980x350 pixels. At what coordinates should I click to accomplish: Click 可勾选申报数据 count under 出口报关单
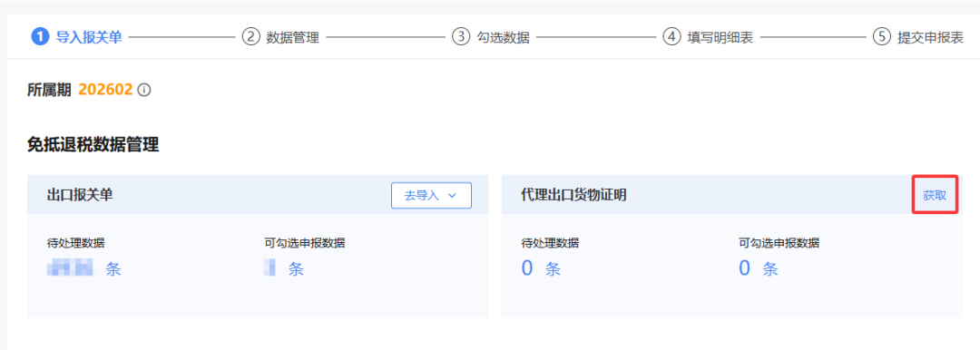(x=284, y=269)
